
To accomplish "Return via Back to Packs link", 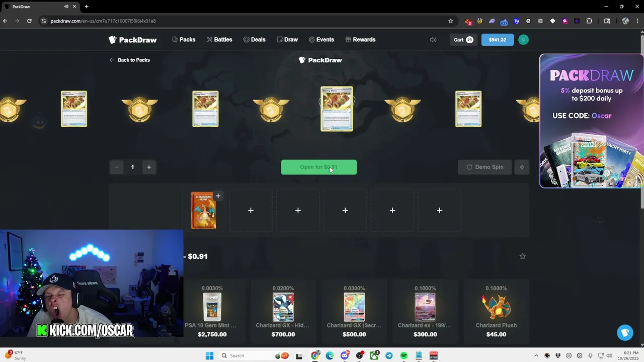I will [x=129, y=60].
